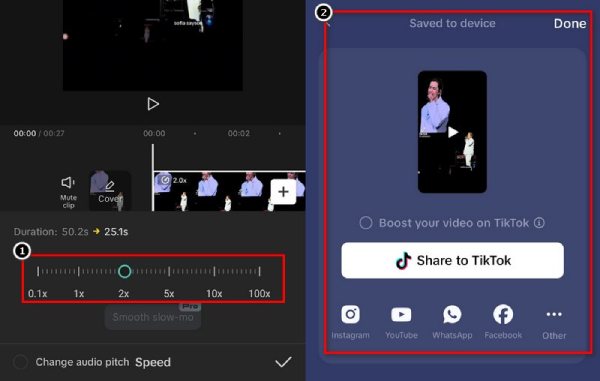This screenshot has width=600, height=381.
Task: Click the speed slider handle at 2x
Action: [124, 271]
